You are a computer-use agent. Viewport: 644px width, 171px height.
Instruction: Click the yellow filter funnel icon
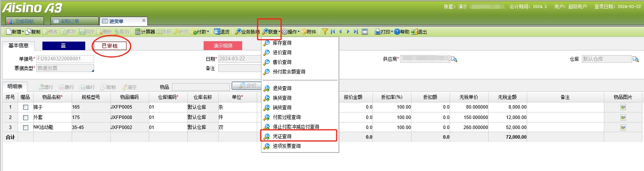pos(325,32)
